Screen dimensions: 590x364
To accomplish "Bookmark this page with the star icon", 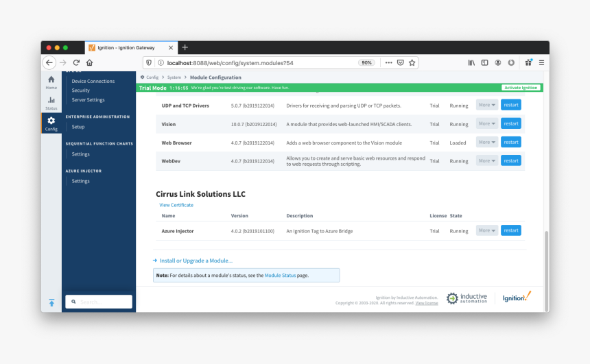I will coord(412,63).
